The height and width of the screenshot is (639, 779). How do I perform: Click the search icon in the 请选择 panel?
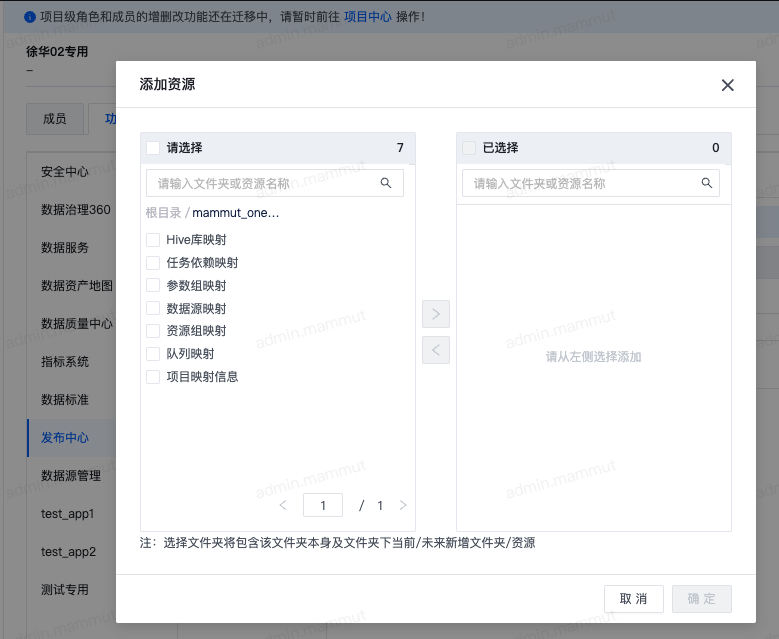[x=386, y=183]
